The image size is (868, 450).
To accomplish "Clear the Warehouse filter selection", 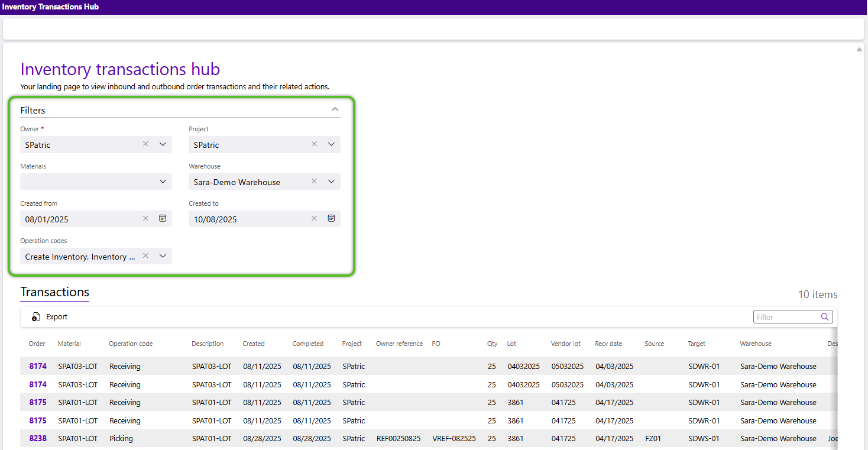I will 314,182.
